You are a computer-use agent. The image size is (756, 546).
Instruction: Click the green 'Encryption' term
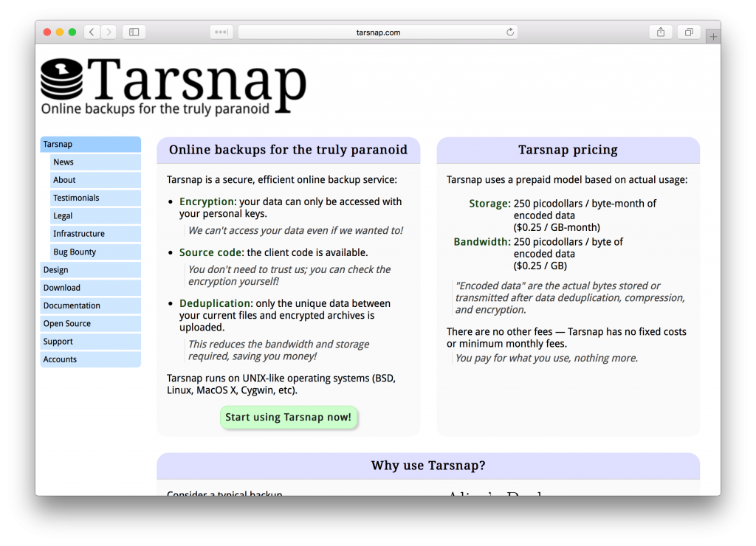pos(207,202)
